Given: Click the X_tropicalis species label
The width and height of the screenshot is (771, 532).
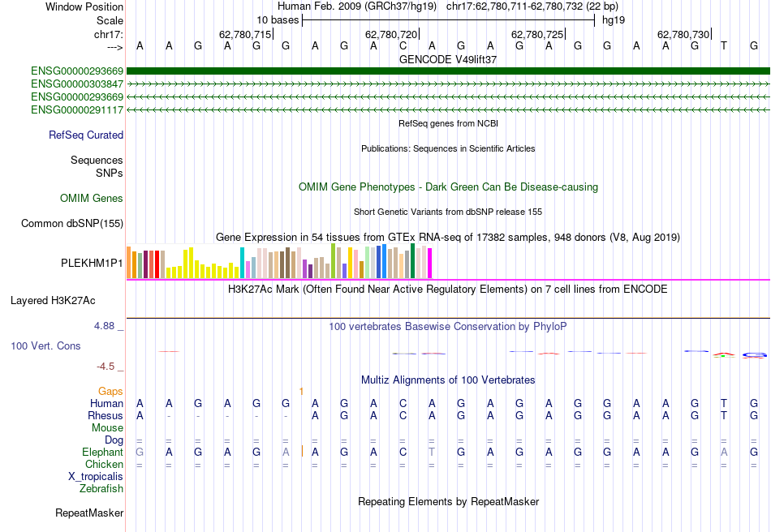Looking at the screenshot, I should point(96,477).
